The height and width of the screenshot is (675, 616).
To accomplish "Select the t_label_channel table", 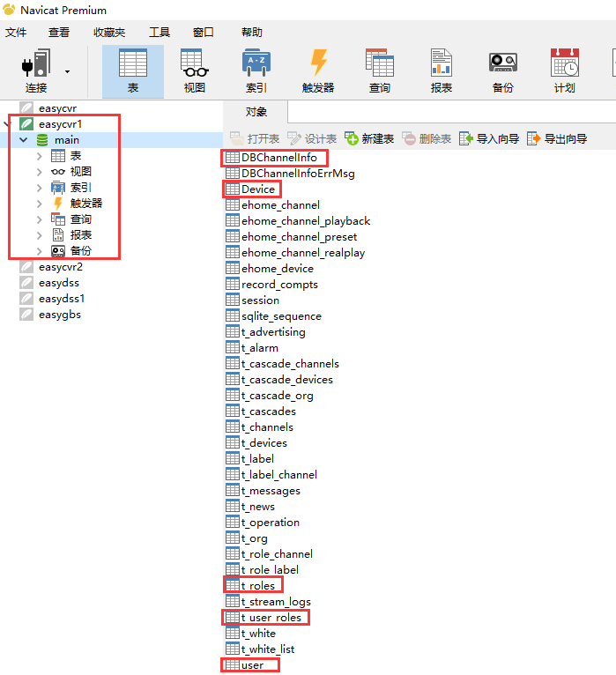I will pos(279,475).
